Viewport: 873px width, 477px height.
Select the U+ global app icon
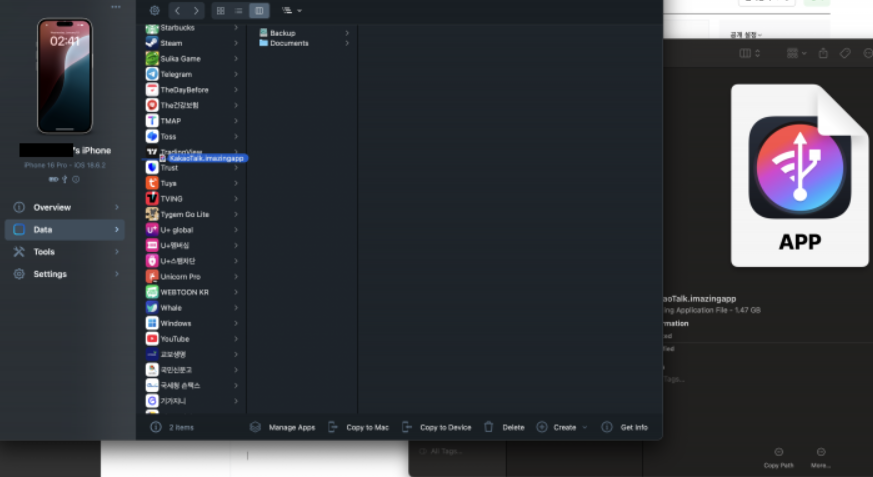point(152,230)
